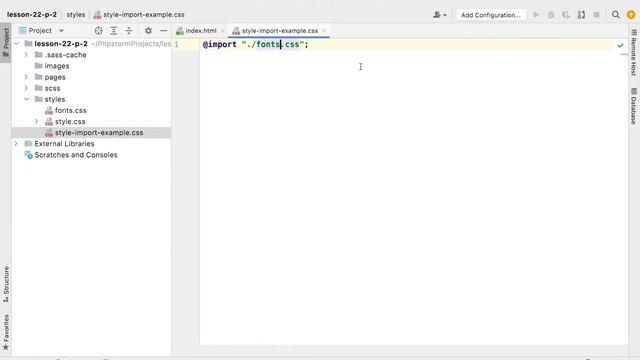
Task: Click the "./fonts.css" string in editor
Action: [x=273, y=44]
